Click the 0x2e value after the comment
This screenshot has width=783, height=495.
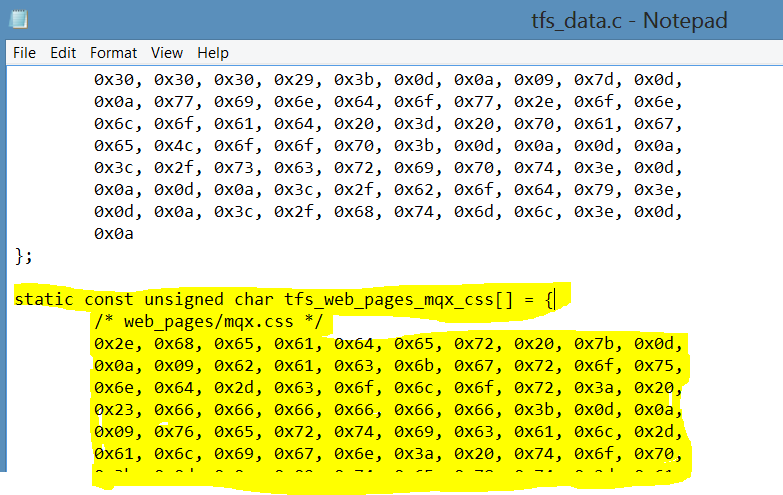(x=113, y=344)
